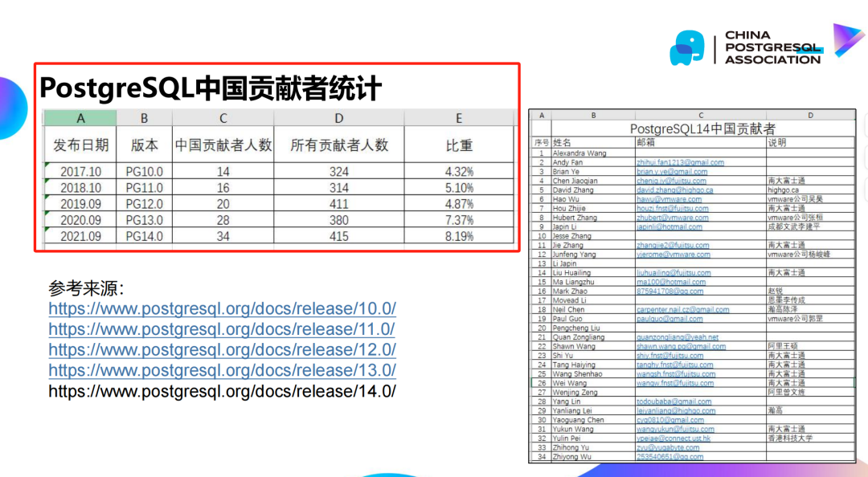Open the todoubaba@gmail.com email link
The width and height of the screenshot is (868, 477).
pos(674,402)
